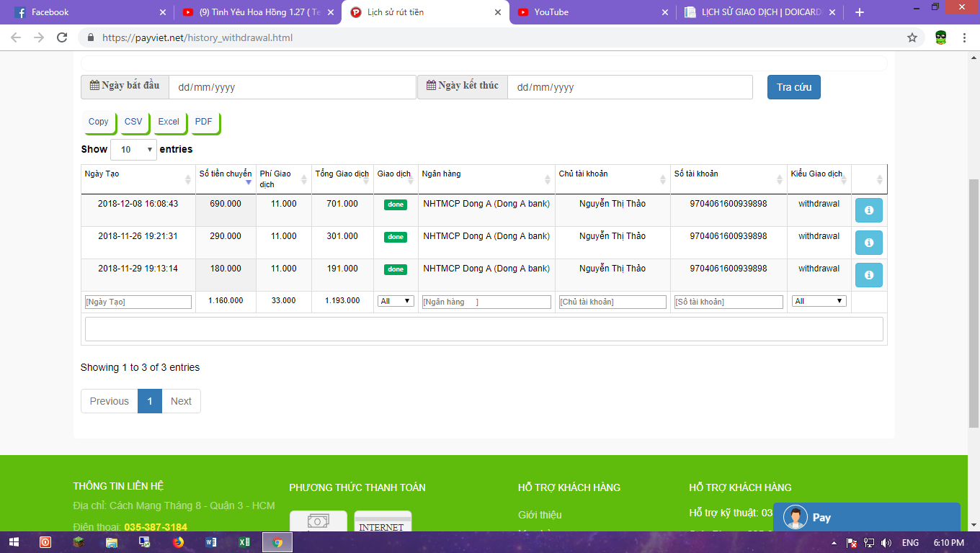This screenshot has height=553, width=980.
Task: Open Giao dịch filter All dropdown
Action: (396, 301)
